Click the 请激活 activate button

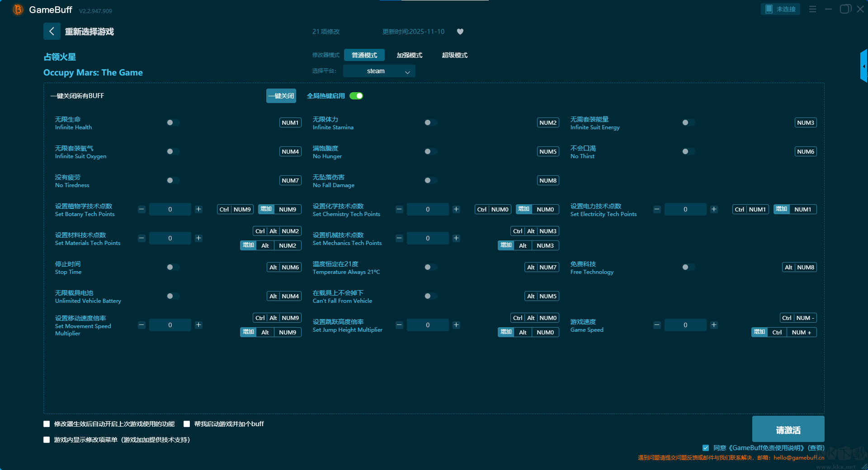coord(788,429)
